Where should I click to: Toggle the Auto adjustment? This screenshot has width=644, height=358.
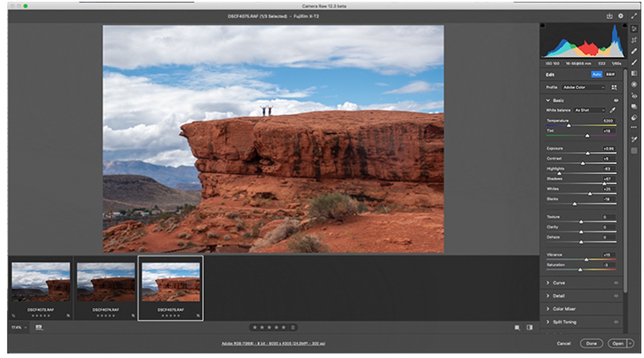pos(596,75)
